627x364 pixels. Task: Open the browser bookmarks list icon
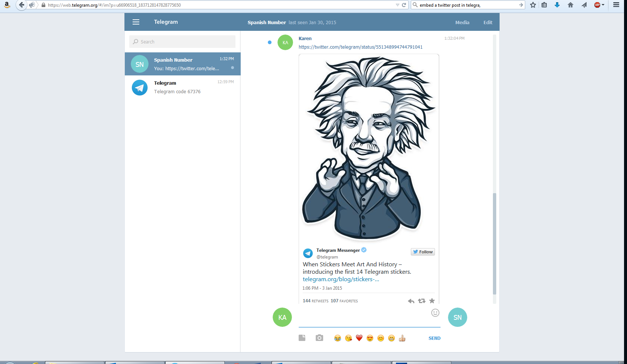tap(544, 5)
